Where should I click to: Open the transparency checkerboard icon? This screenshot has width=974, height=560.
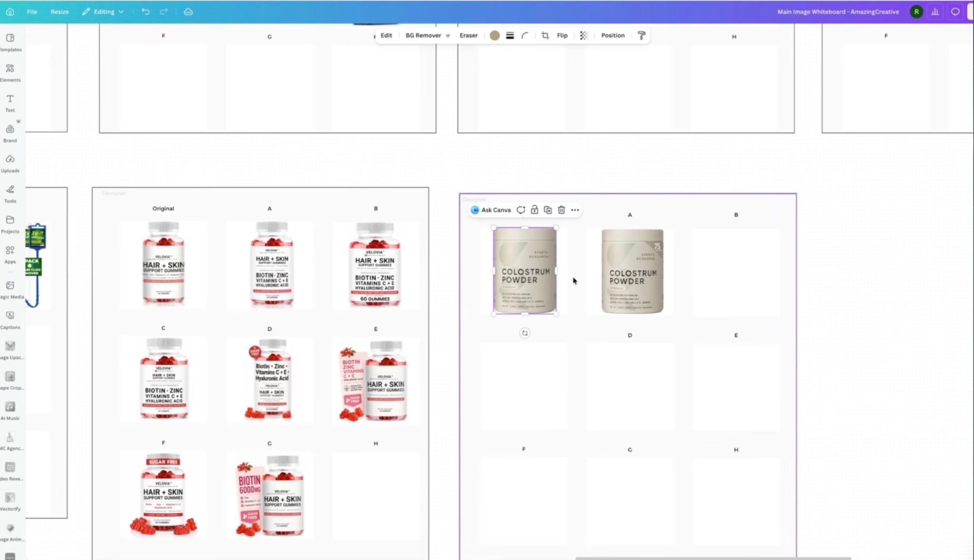pos(584,36)
